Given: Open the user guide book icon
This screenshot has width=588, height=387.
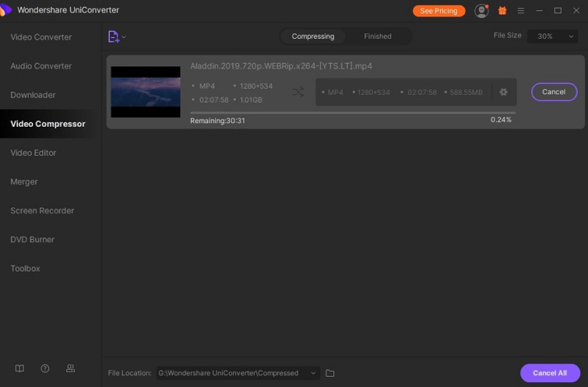Looking at the screenshot, I should coord(19,368).
